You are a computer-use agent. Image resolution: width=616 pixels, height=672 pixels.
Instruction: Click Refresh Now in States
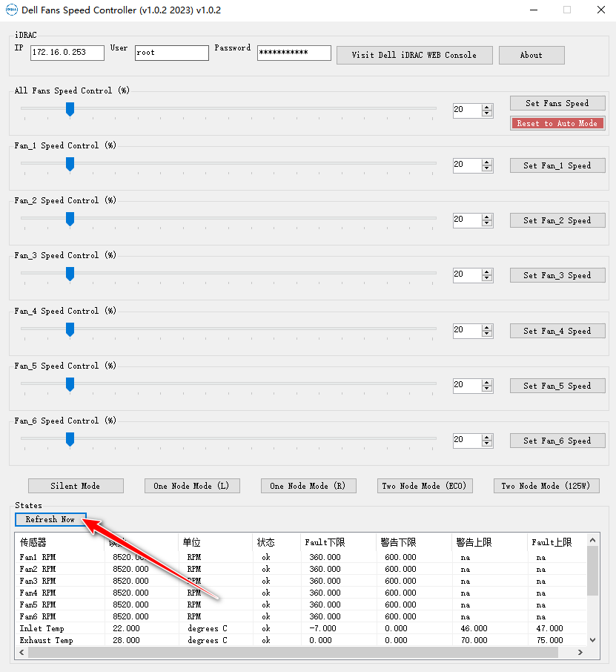point(50,519)
